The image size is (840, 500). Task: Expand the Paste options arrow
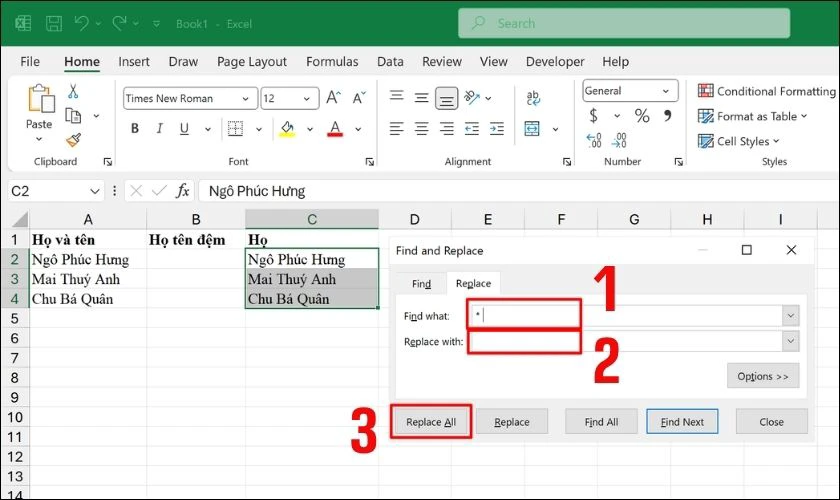pyautogui.click(x=39, y=139)
